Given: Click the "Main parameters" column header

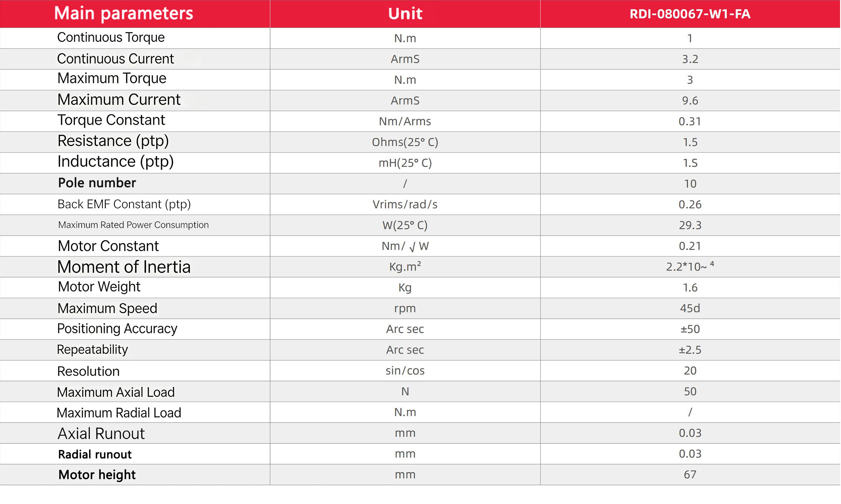Looking at the screenshot, I should click(x=124, y=13).
